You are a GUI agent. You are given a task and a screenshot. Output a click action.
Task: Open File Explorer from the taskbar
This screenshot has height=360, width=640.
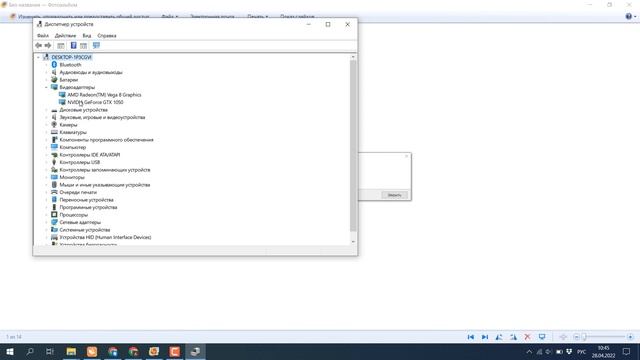[71, 351]
